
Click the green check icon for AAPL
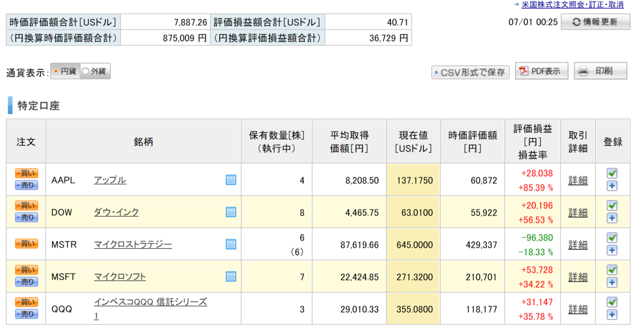[x=612, y=173]
